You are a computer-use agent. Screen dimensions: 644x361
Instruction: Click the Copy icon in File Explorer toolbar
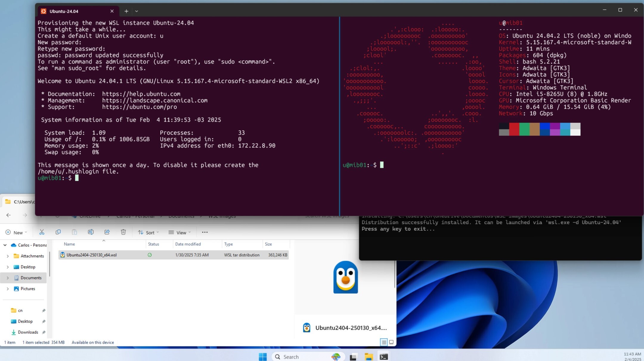pos(58,232)
